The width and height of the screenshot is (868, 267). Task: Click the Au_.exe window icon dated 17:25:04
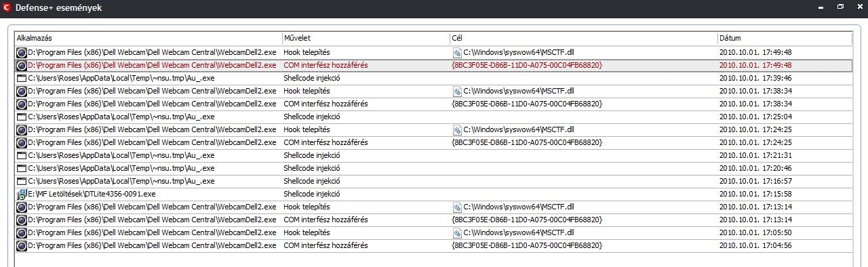(22, 117)
